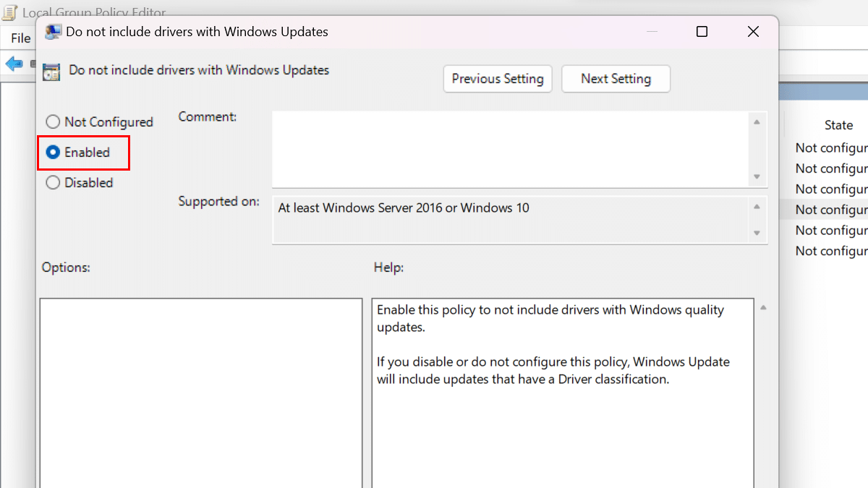
Task: Click the dialog title bar policy icon
Action: [x=53, y=32]
